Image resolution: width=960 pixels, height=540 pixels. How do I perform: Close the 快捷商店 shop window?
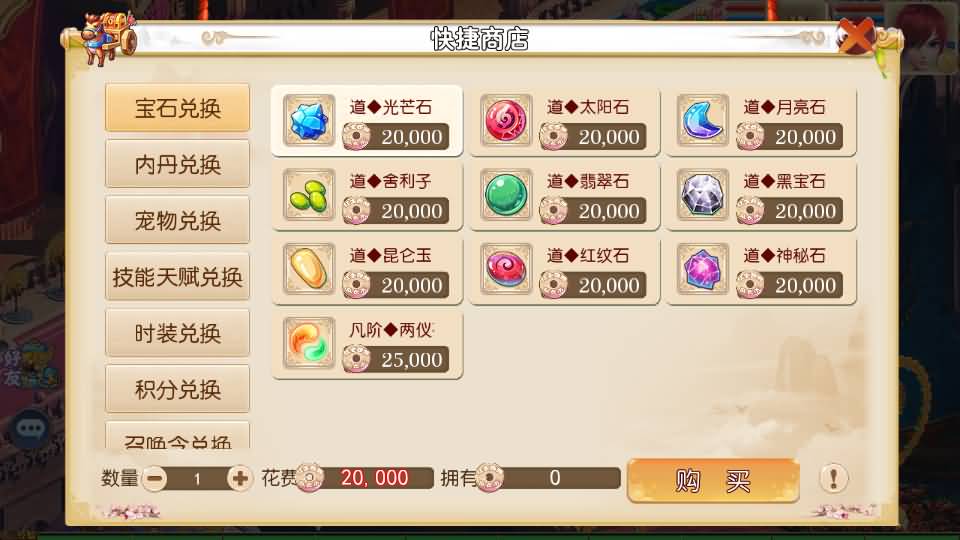(x=856, y=36)
